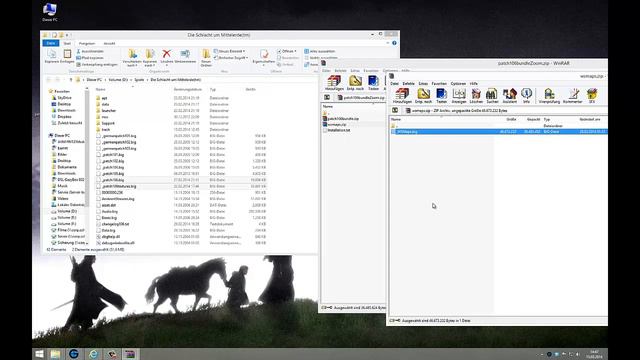
Task: Click Ausschneiden in Explorer ribbon
Action: pyautogui.click(x=90, y=51)
